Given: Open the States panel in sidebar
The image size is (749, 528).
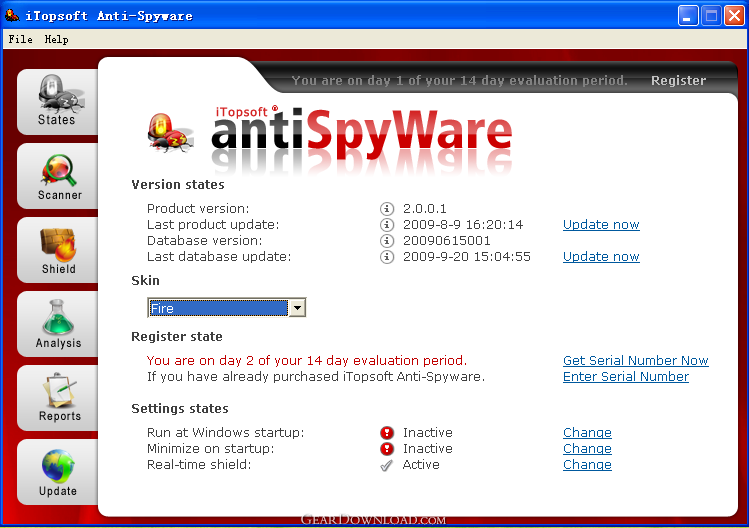Looking at the screenshot, I should click(x=58, y=101).
